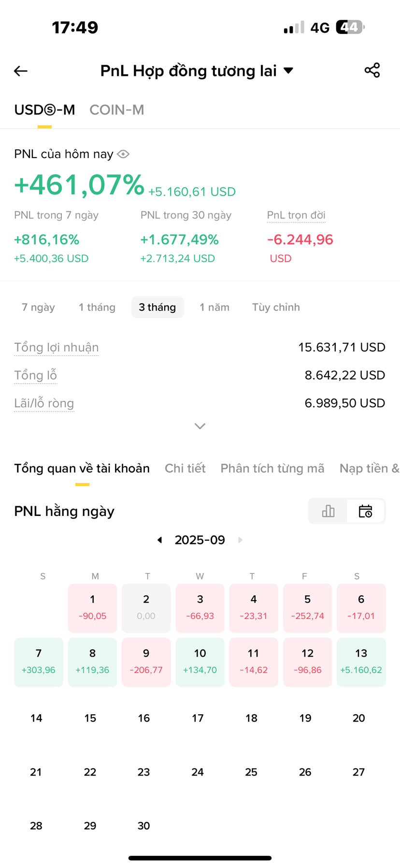Switch to bar chart view icon
400x868 pixels.
pyautogui.click(x=328, y=511)
